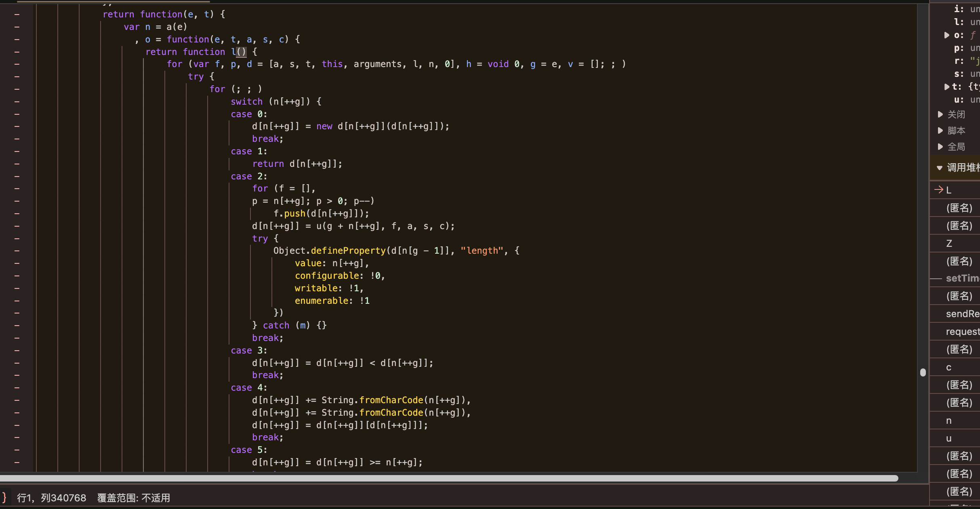Click writable: !1 property line
The height and width of the screenshot is (509, 980).
329,288
